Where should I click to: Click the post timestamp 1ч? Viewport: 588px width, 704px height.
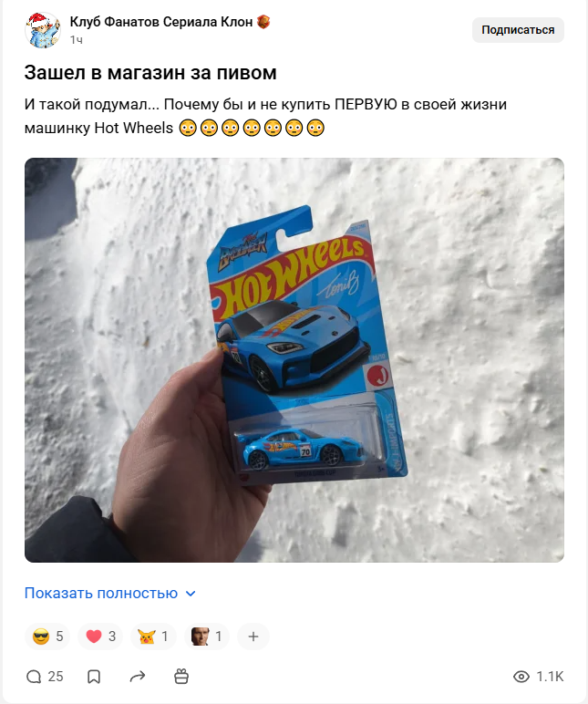point(77,40)
